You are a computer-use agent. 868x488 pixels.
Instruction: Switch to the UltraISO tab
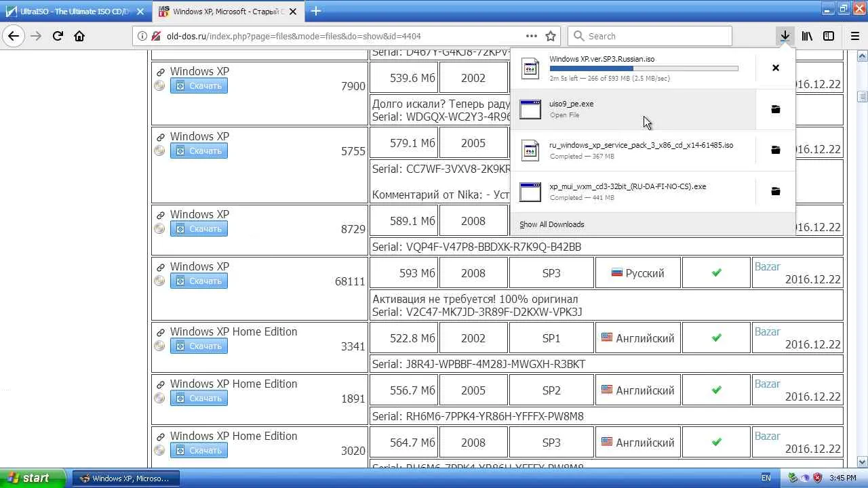coord(76,12)
